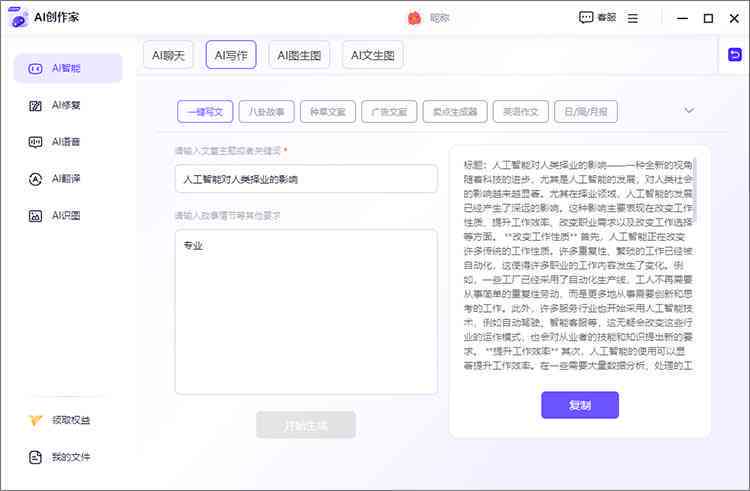Click the purple return icon at top right
The image size is (750, 491).
(x=735, y=55)
